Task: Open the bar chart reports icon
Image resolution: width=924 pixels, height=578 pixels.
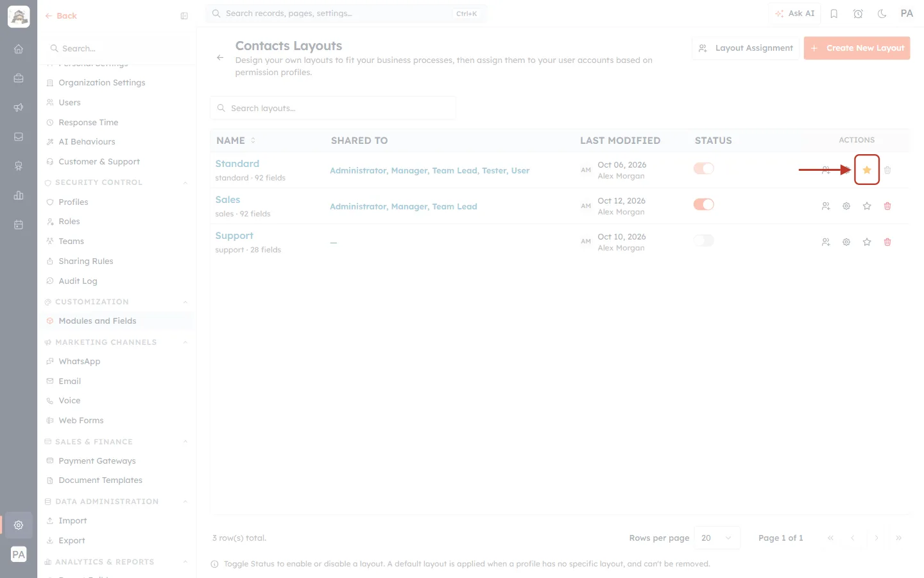Action: point(19,195)
